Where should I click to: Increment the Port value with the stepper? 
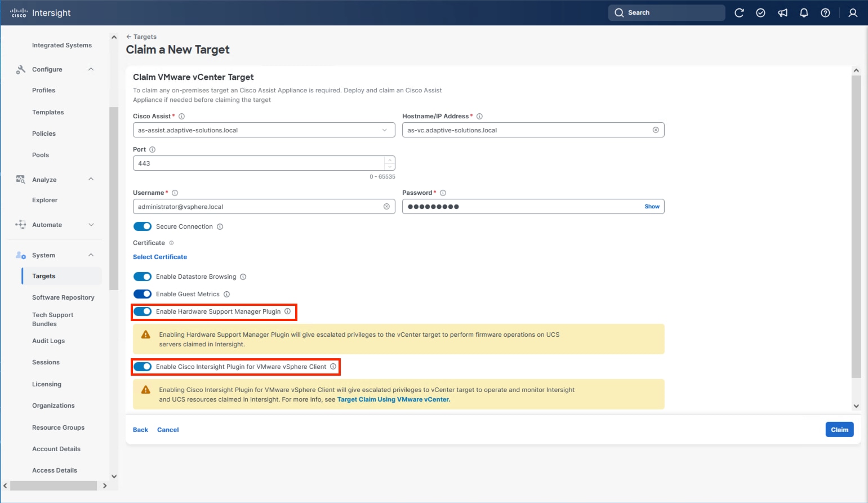click(389, 160)
